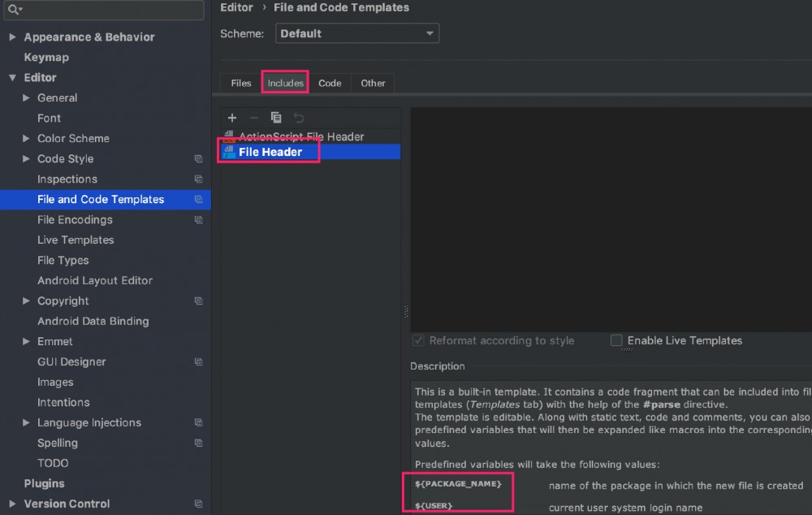Click the settings search field
The image size is (812, 515).
tap(104, 11)
